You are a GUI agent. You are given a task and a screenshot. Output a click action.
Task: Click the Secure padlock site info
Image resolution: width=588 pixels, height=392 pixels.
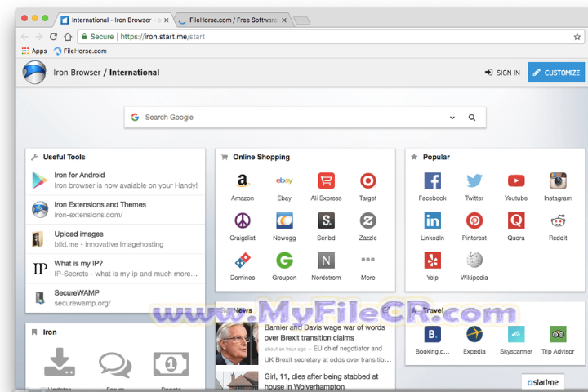pos(97,37)
